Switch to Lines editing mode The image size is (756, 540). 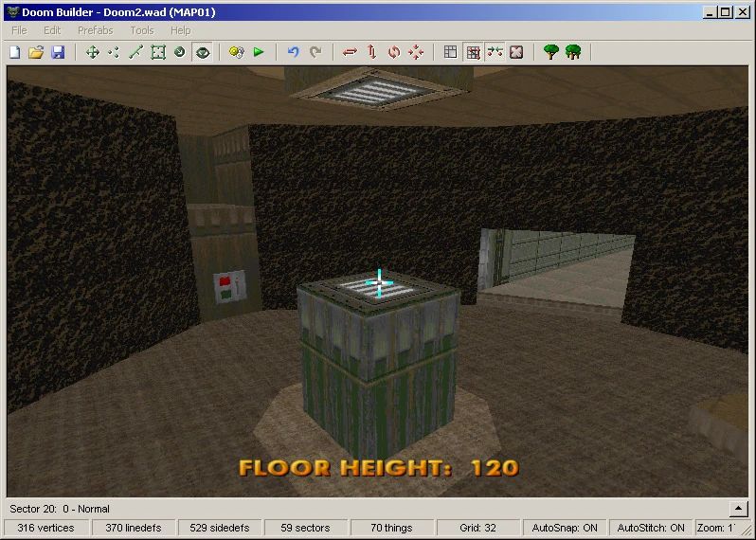[135, 52]
